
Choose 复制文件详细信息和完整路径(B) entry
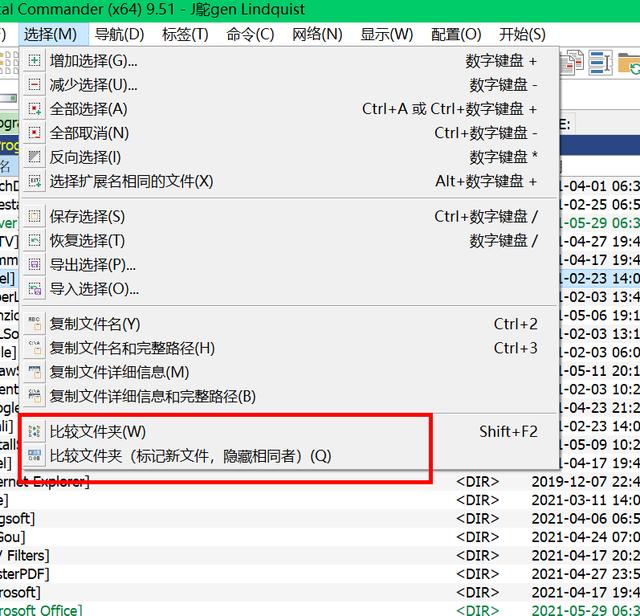[x=153, y=396]
